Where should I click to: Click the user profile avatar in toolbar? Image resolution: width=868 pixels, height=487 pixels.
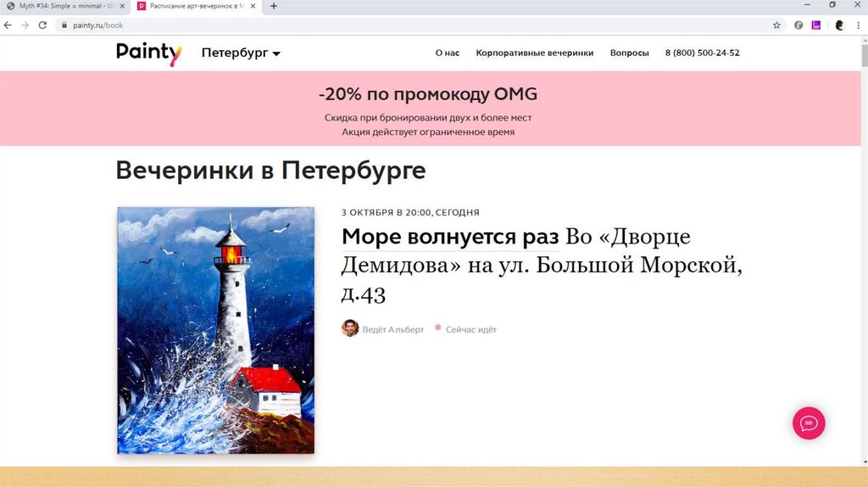839,25
